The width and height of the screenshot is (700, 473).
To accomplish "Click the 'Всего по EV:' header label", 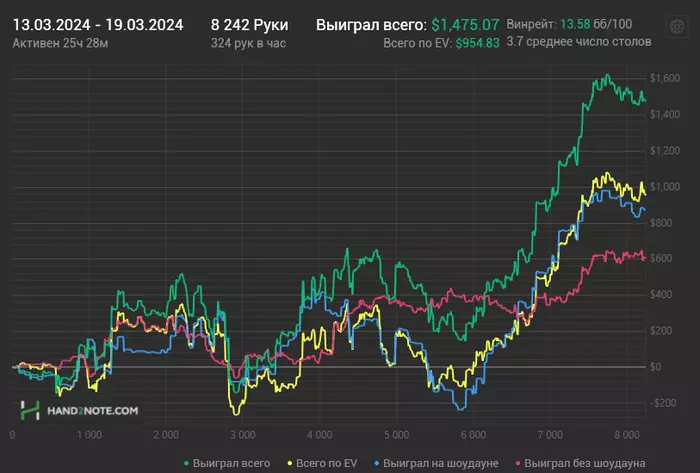I will point(417,43).
